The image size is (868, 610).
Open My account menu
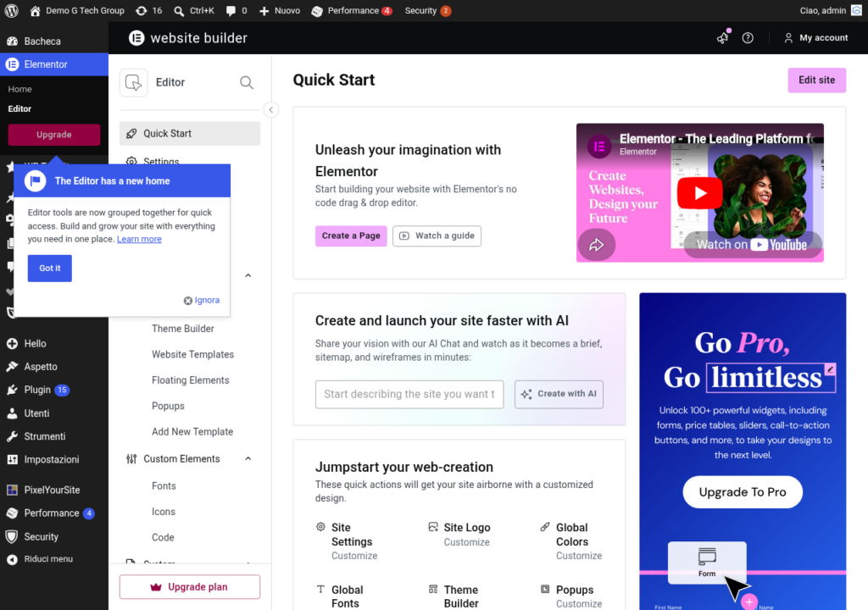[x=816, y=37]
